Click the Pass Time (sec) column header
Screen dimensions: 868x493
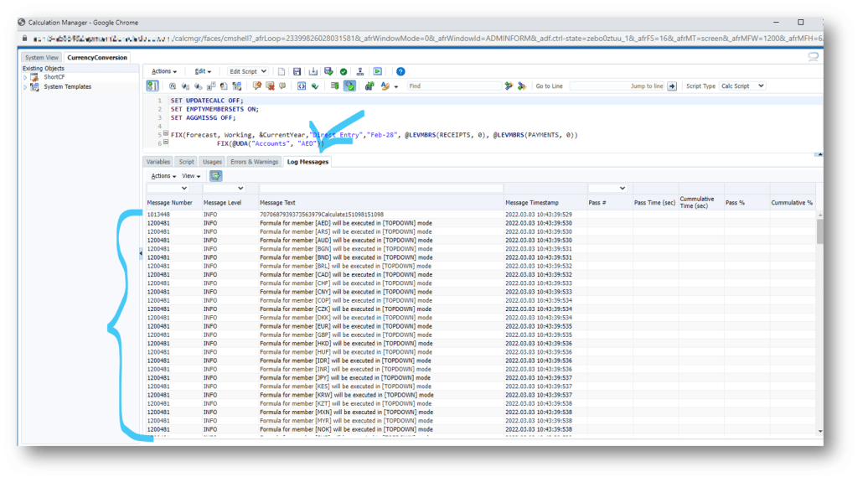655,203
